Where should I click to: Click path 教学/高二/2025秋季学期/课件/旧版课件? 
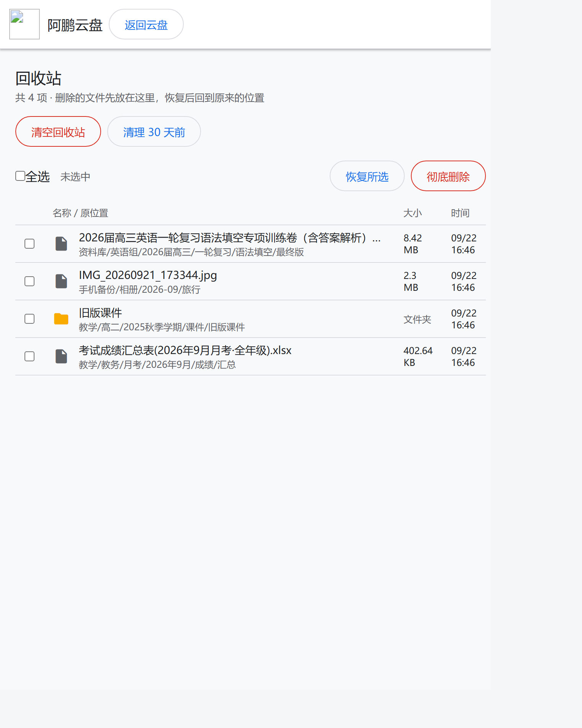tap(162, 327)
